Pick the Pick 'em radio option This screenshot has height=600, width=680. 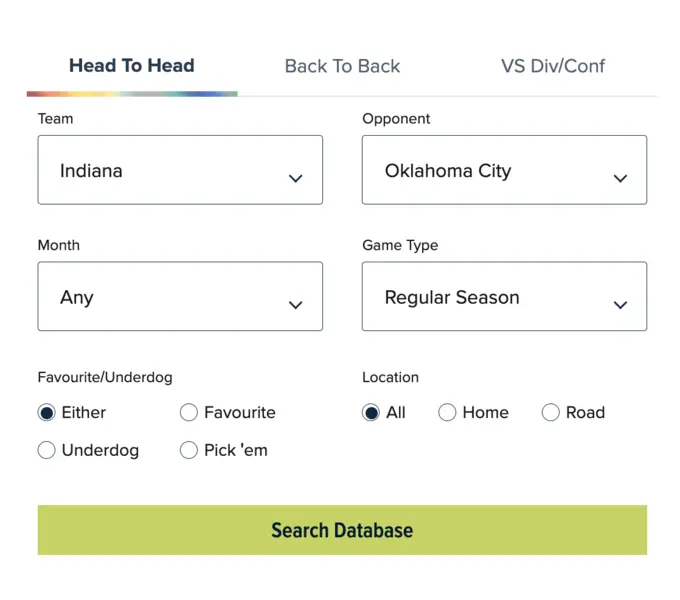click(189, 451)
